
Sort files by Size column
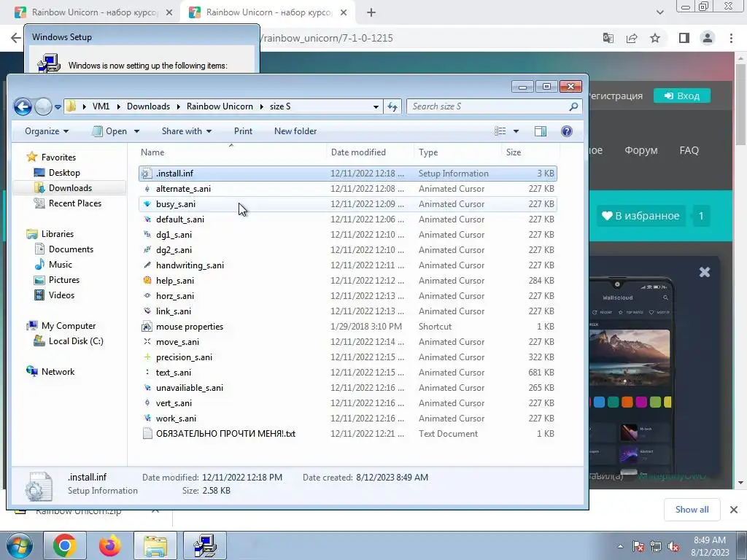530,152
